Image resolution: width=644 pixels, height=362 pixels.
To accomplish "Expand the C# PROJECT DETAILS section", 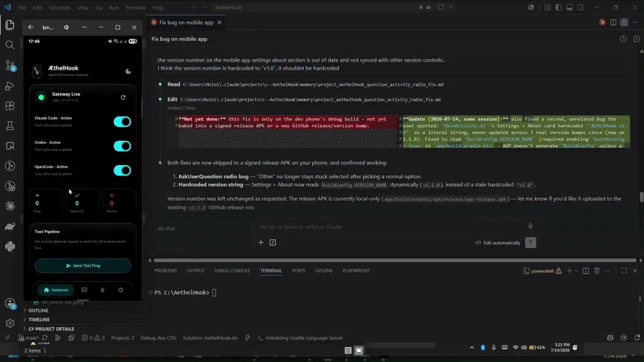I will click(x=51, y=329).
